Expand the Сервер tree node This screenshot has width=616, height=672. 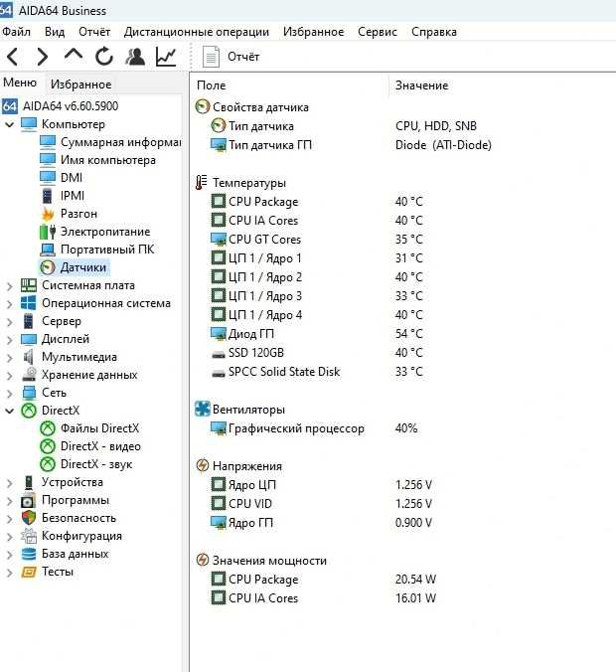click(x=9, y=322)
